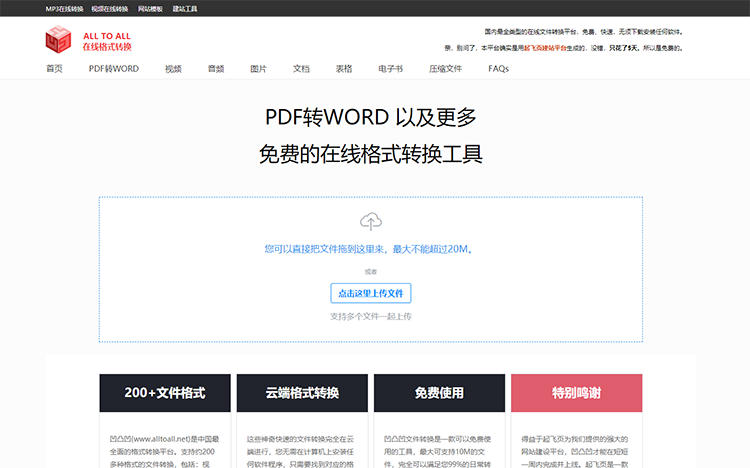
Task: Select the PDF转WORD navigation tab
Action: [114, 69]
